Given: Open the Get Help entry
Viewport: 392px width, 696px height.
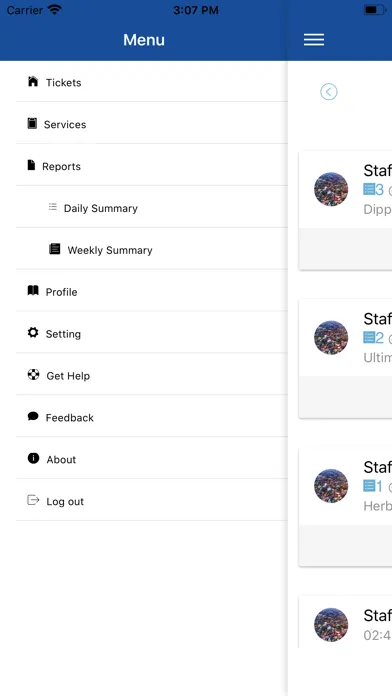Looking at the screenshot, I should click(x=152, y=375).
